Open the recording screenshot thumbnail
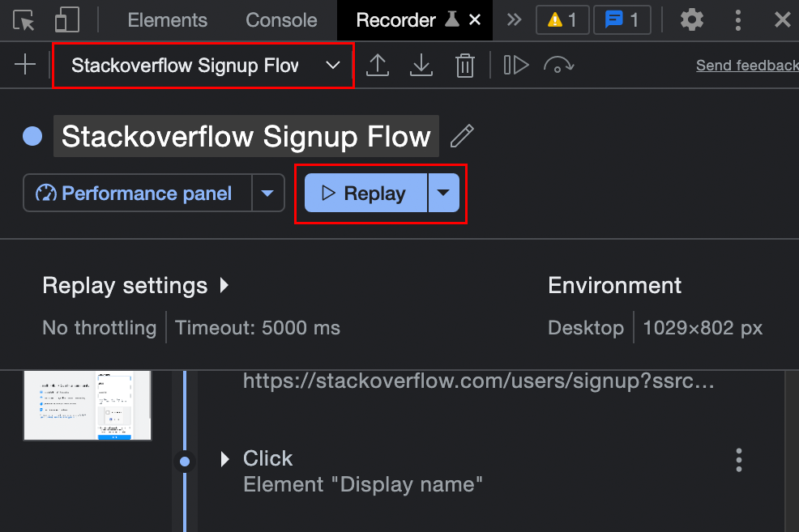The height and width of the screenshot is (532, 799). tap(88, 405)
